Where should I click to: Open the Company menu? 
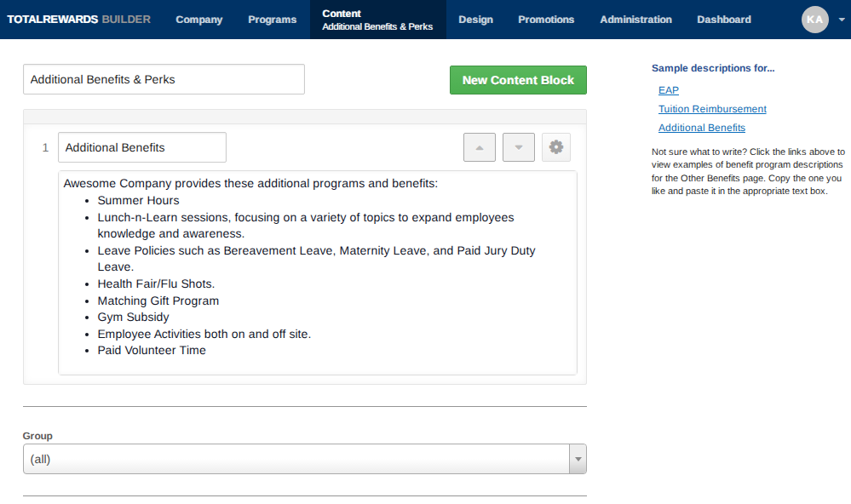(x=198, y=20)
